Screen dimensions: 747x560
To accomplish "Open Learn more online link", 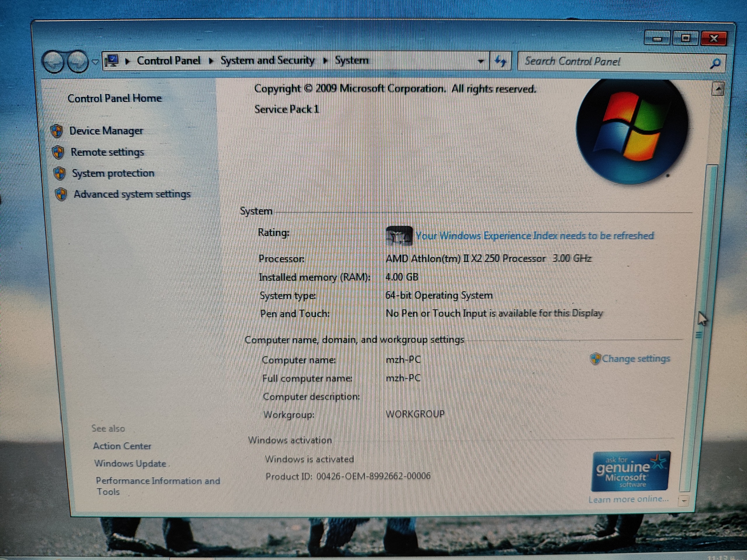I will (x=628, y=499).
